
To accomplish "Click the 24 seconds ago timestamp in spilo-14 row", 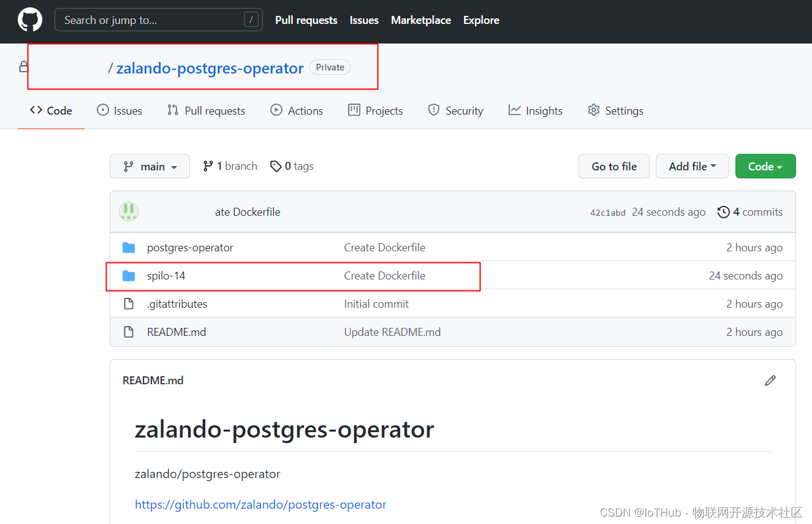I will click(746, 276).
